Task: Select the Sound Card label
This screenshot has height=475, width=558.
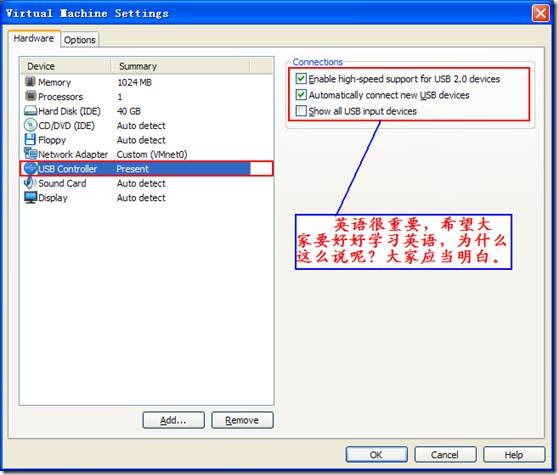Action: point(62,183)
